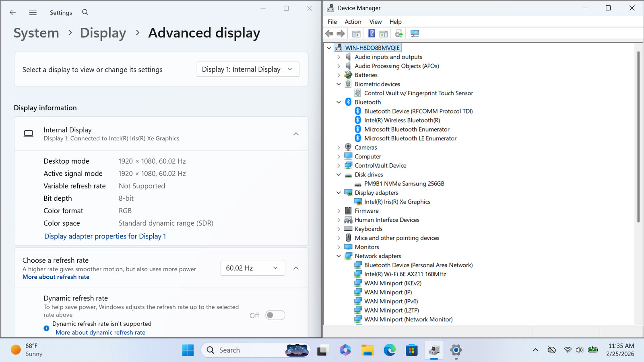Select WAN Miniport (IKEv2) adapter
The image size is (644, 362).
pyautogui.click(x=393, y=283)
